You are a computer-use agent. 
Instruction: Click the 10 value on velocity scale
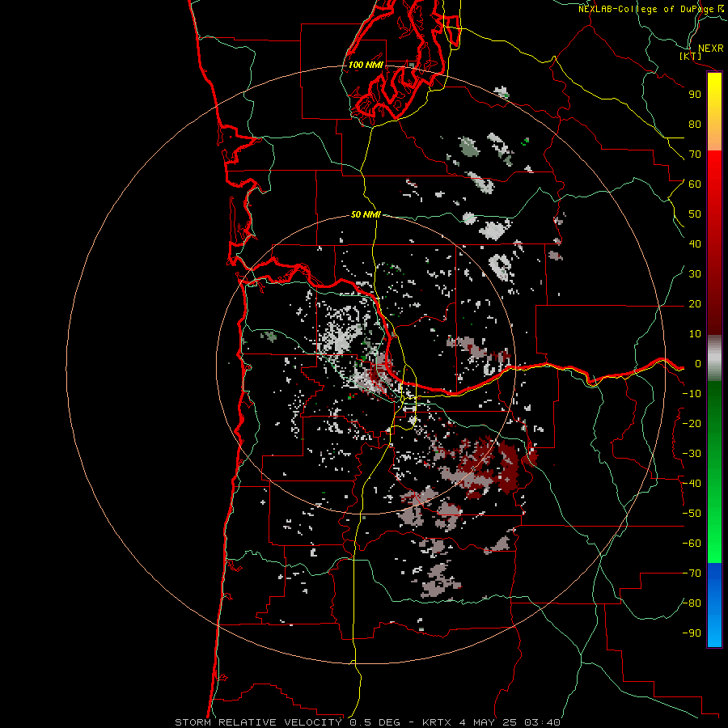coord(695,334)
